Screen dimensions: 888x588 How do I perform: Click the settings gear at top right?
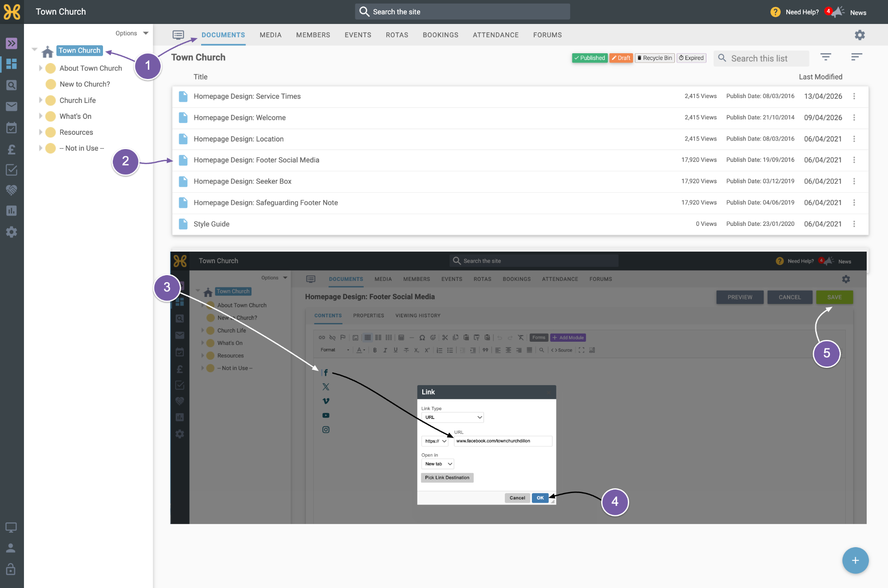coord(860,35)
